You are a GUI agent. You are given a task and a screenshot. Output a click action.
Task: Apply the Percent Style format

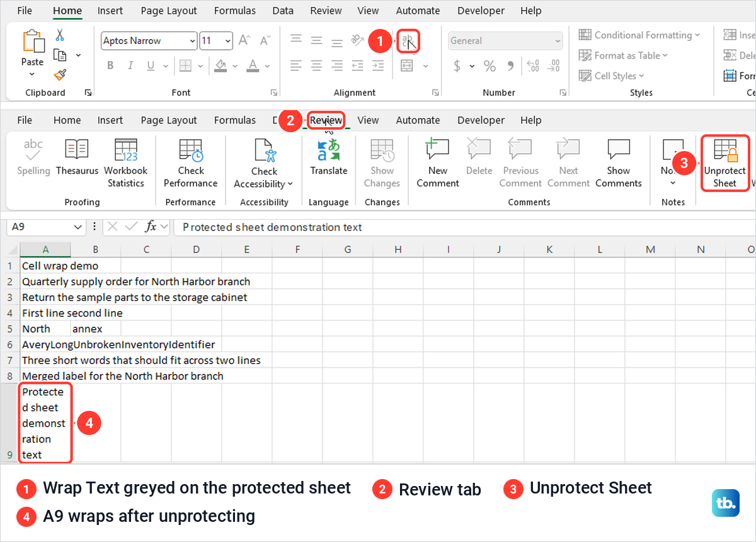point(490,65)
